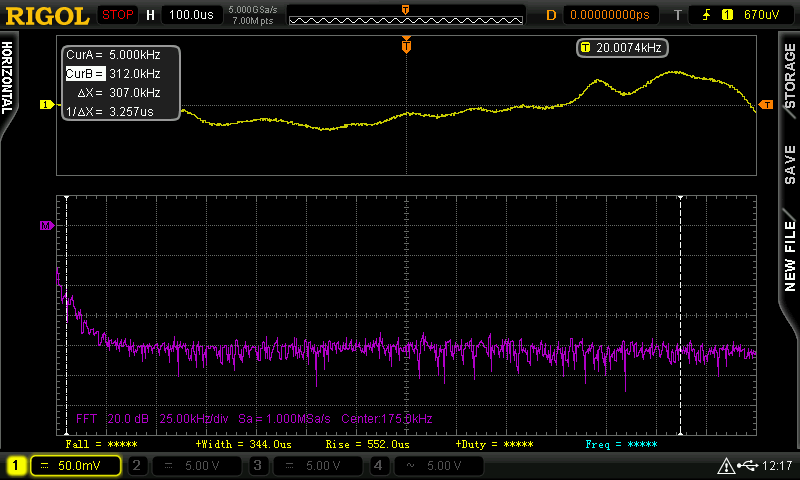Click the RIGOL logo

tap(47, 16)
